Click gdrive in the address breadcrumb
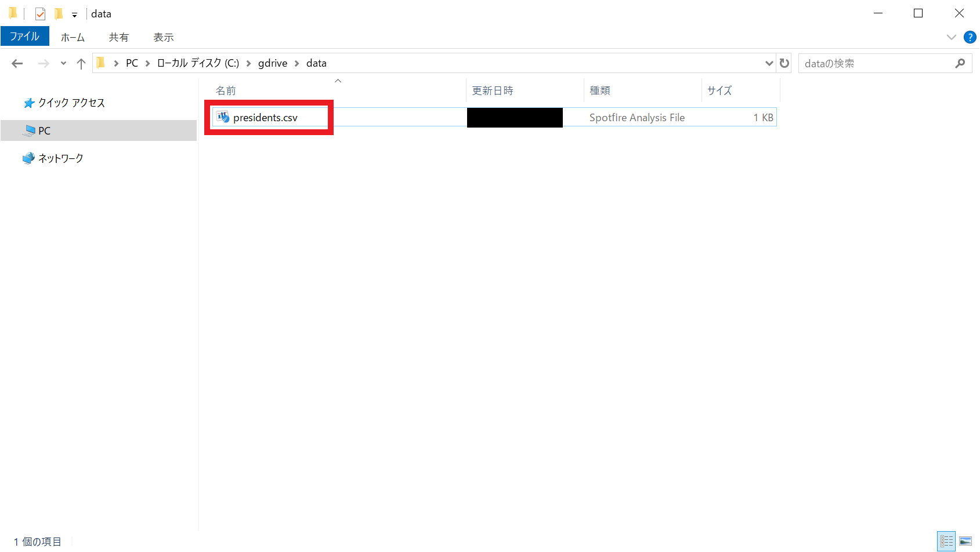980x552 pixels. 273,63
